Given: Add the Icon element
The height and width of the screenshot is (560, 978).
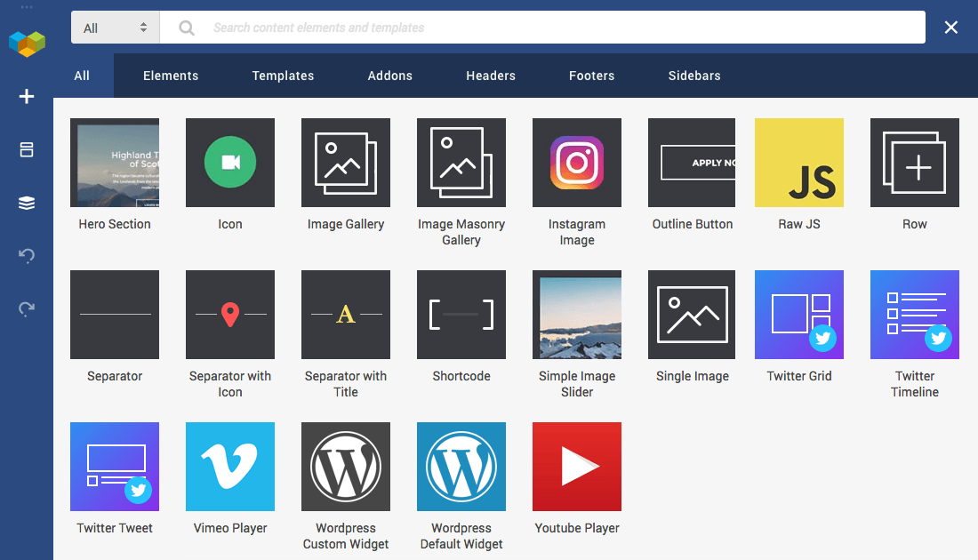Looking at the screenshot, I should point(230,163).
